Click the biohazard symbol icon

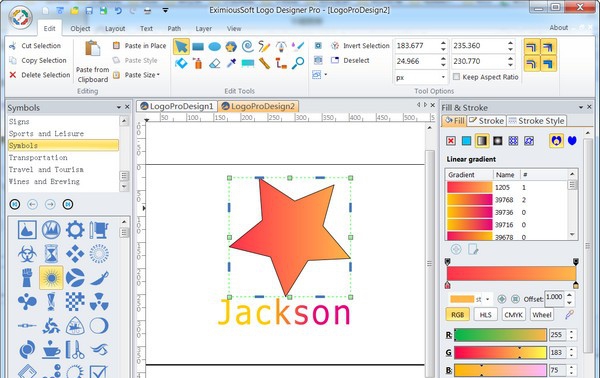click(27, 254)
